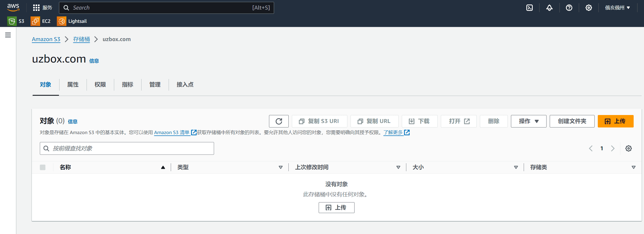Refresh the objects list
The height and width of the screenshot is (234, 644).
[x=279, y=121]
